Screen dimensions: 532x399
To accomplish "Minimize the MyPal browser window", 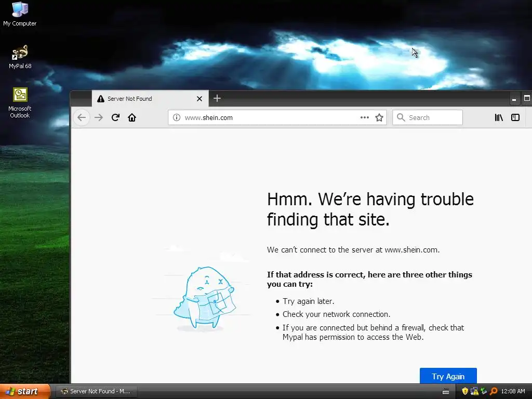I will point(514,99).
